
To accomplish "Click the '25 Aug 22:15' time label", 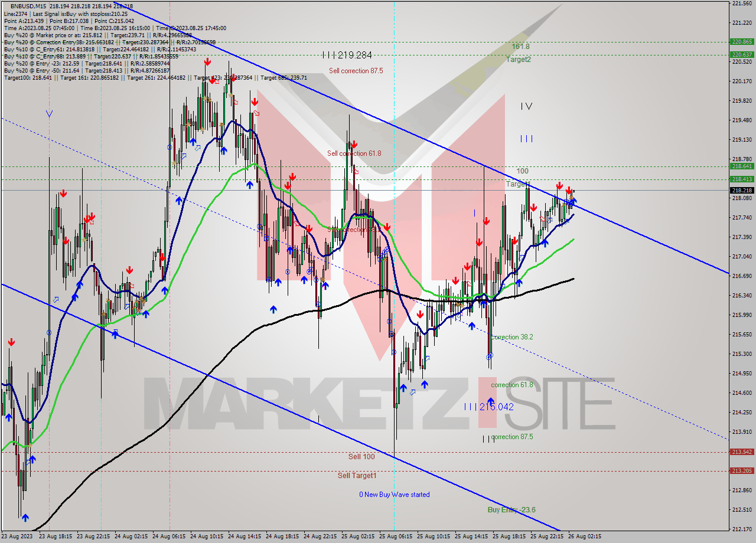I will 547,537.
